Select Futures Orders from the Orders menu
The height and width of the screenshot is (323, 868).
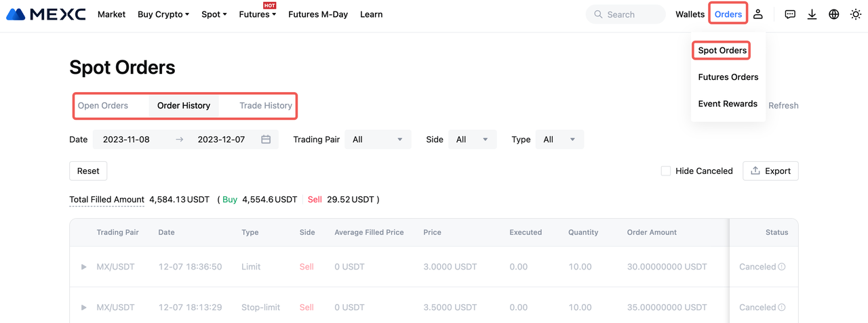click(728, 77)
